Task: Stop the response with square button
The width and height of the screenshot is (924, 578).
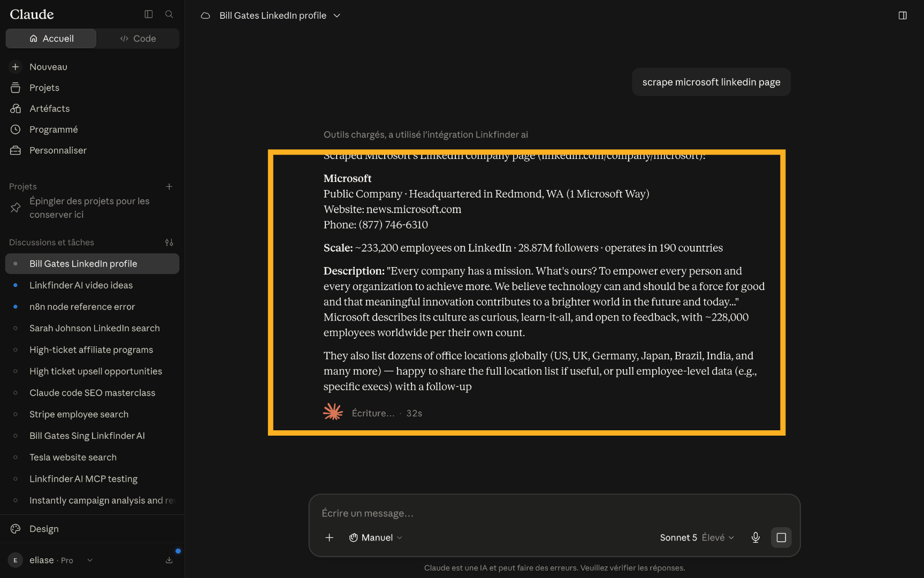Action: point(781,537)
